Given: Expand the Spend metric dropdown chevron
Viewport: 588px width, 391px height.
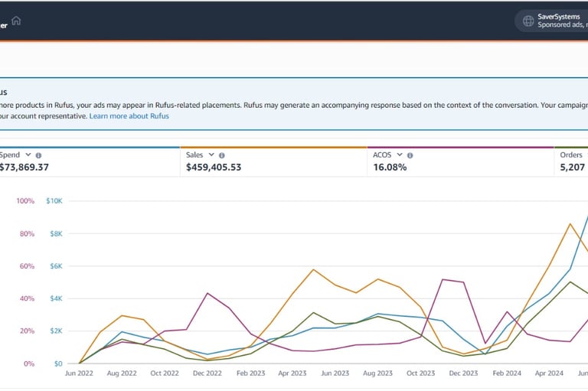Looking at the screenshot, I should [28, 155].
